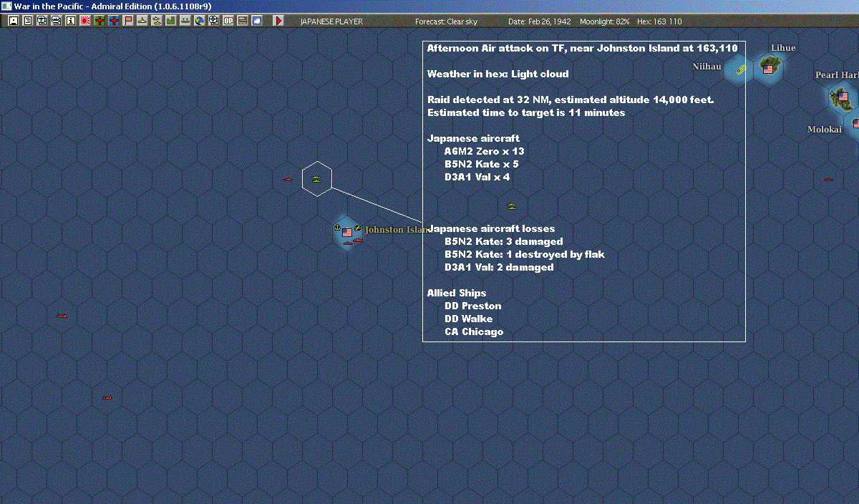The height and width of the screenshot is (504, 859).
Task: Click the 'B5N2 Kate x 5' line
Action: coord(481,164)
